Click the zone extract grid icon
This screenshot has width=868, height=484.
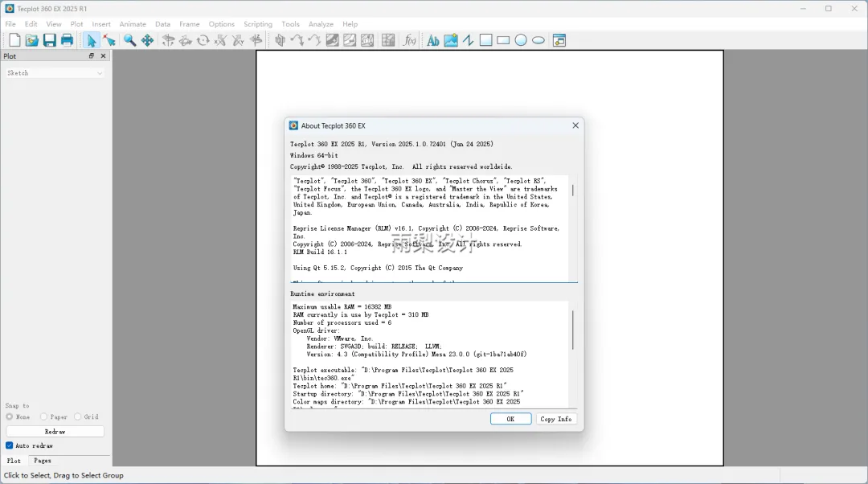(x=388, y=40)
